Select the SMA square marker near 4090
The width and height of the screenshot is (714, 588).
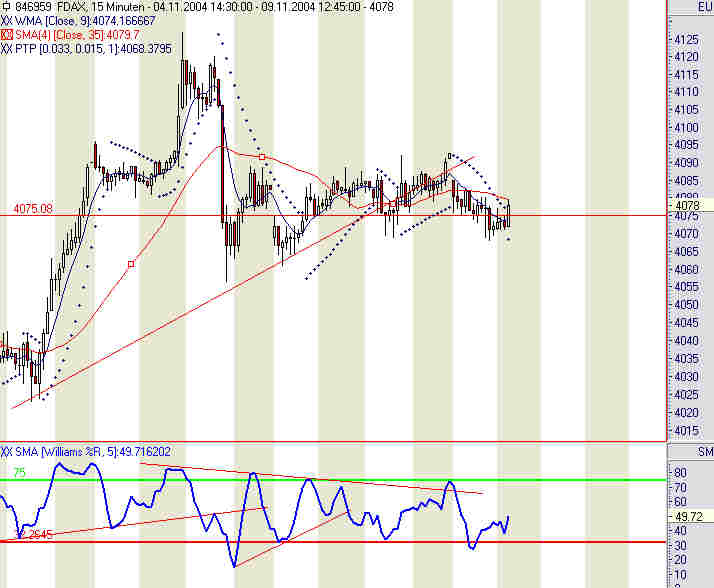(262, 157)
